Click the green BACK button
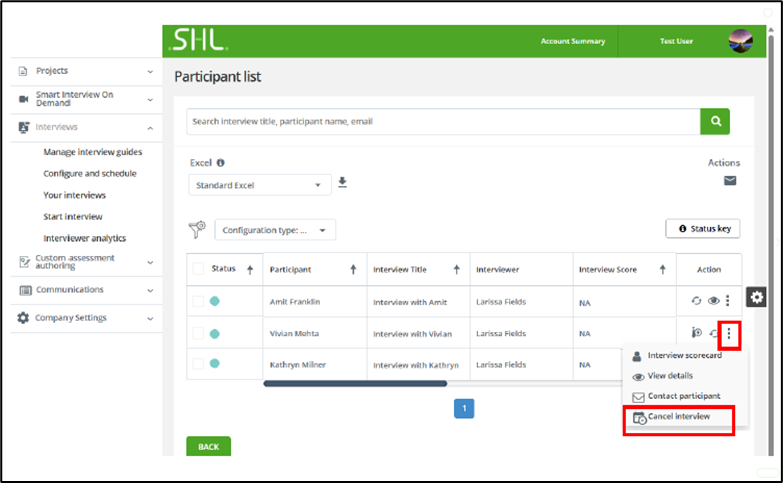The image size is (783, 483). click(x=208, y=447)
